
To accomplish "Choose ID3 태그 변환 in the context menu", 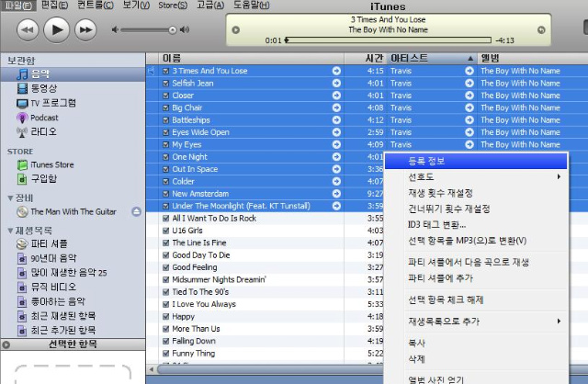I will pyautogui.click(x=476, y=225).
